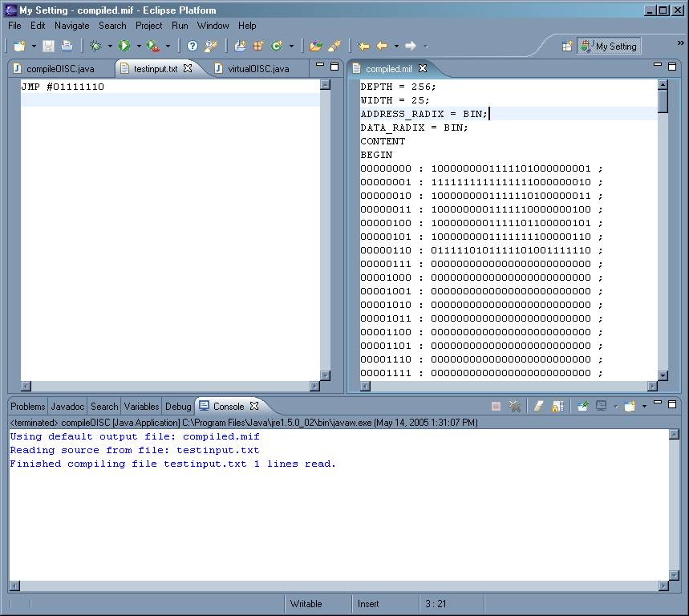This screenshot has height=616, width=689.
Task: Open the New Java Class dropdown arrow
Action: (291, 47)
